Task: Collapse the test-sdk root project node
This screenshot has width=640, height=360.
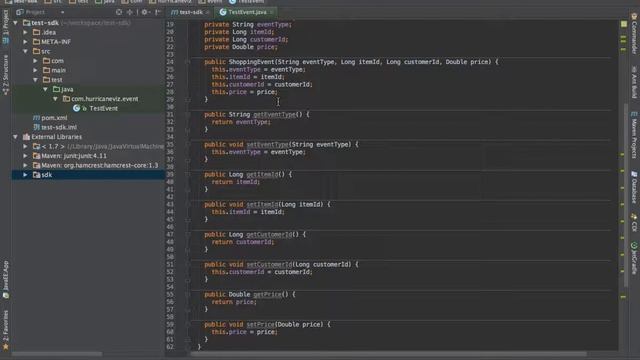Action: (x=16, y=23)
